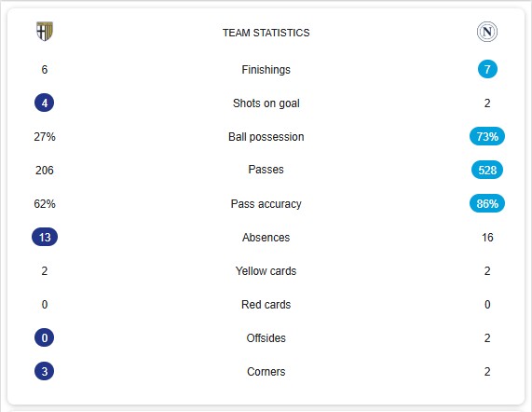Viewport: 532px width, 412px height.
Task: Click the Yellow cards label
Action: [x=266, y=271]
